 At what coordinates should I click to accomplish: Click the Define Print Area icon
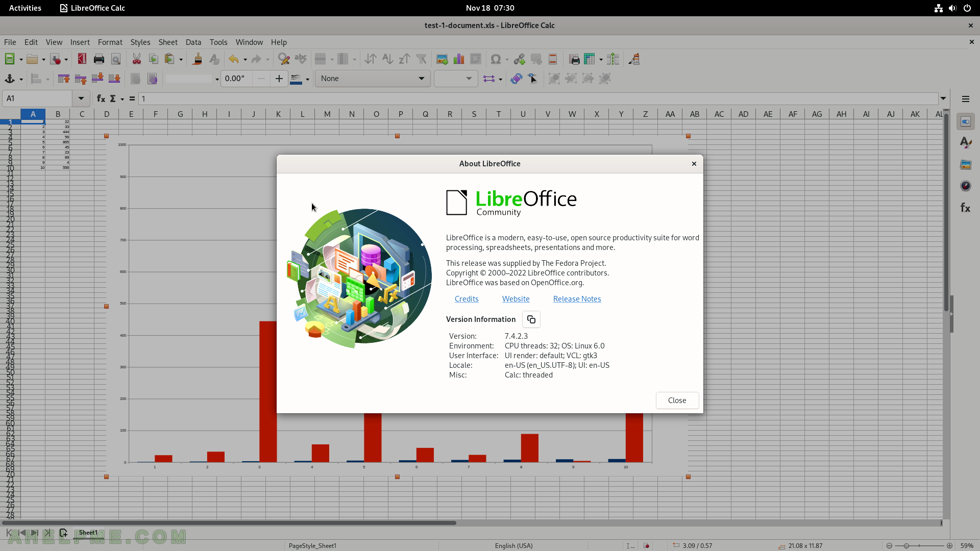click(574, 59)
